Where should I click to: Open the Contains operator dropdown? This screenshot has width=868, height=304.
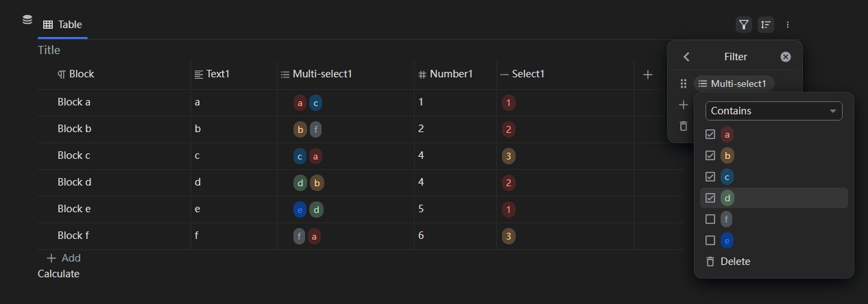[773, 110]
